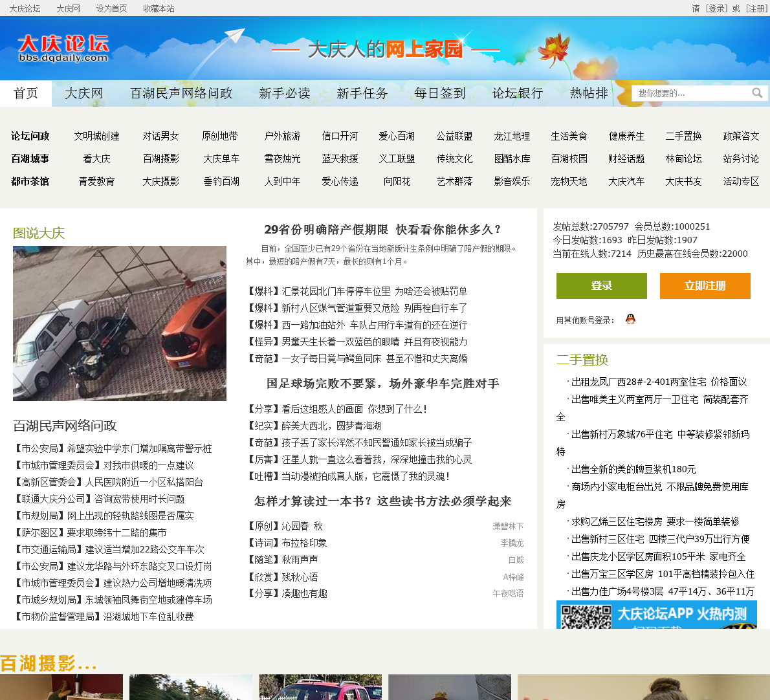Open the 图说大庆 section heading

coord(39,233)
